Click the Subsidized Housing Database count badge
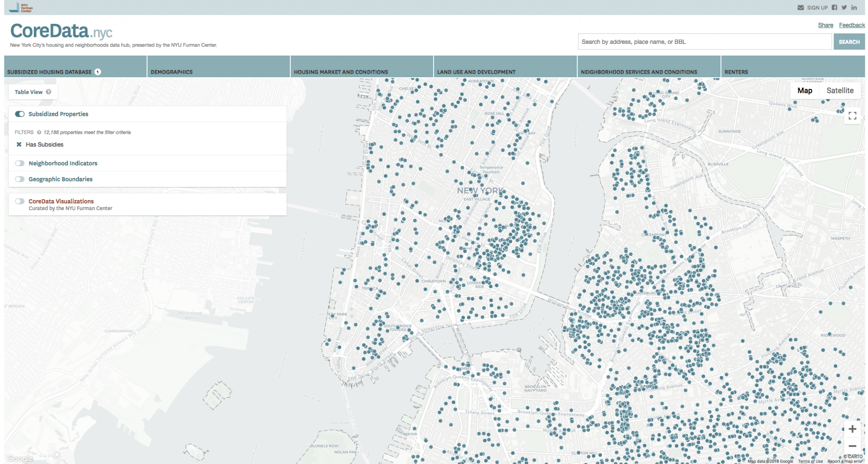 [x=98, y=72]
